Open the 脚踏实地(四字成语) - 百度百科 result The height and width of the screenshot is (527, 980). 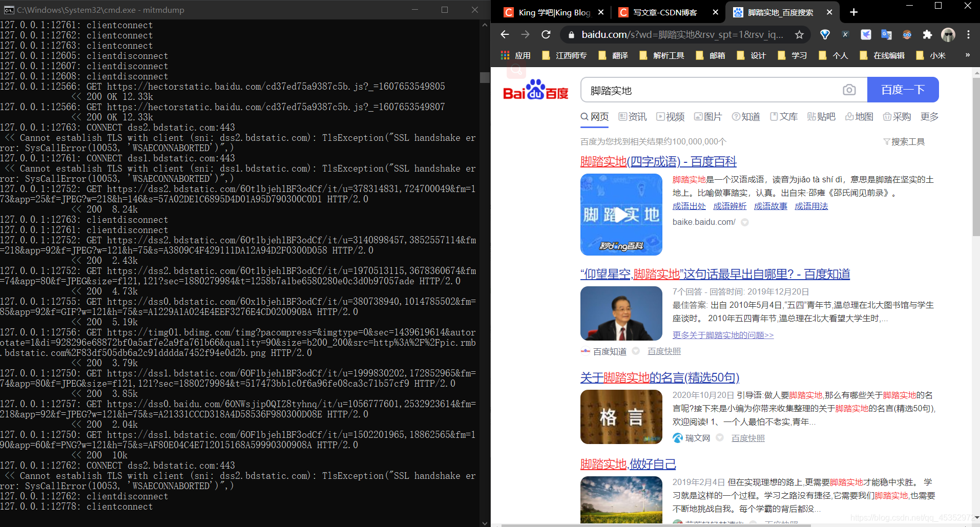pyautogui.click(x=658, y=162)
